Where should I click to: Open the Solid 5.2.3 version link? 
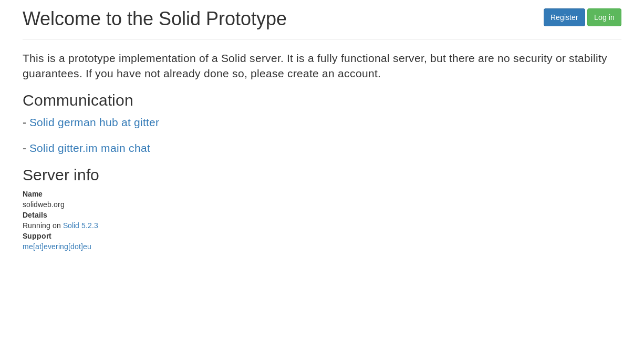click(80, 225)
